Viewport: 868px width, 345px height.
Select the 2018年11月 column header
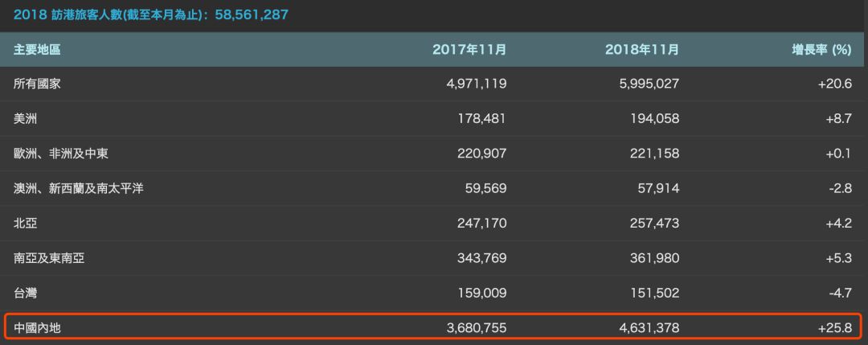coord(641,50)
